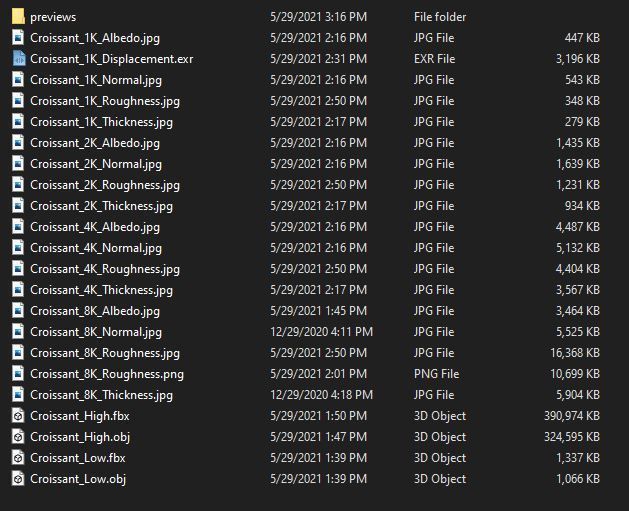Click the Croissant_1K_Albedo.jpg file icon

point(18,38)
